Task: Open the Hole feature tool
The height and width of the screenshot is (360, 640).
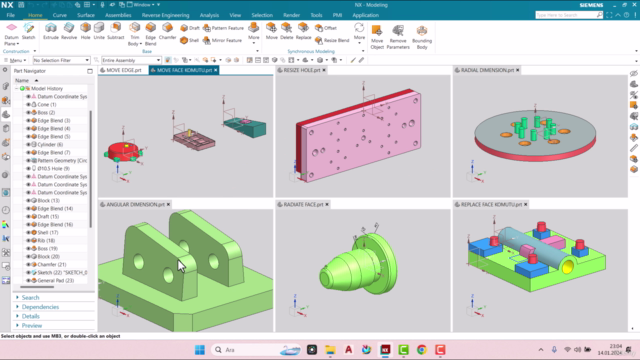Action: [x=85, y=31]
